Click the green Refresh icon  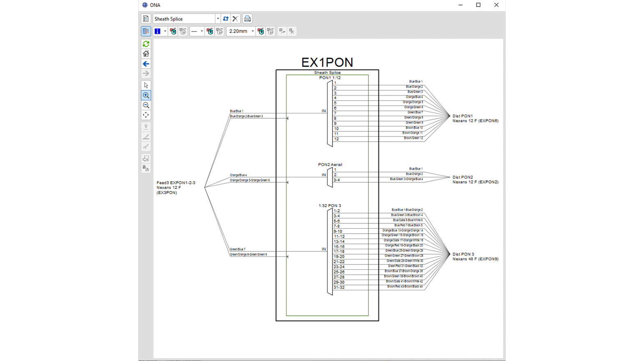[146, 44]
